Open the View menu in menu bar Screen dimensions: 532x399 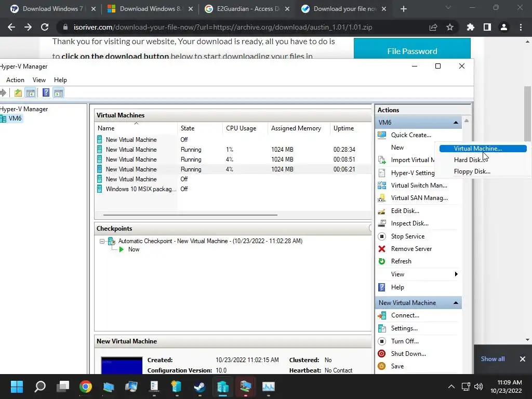39,80
